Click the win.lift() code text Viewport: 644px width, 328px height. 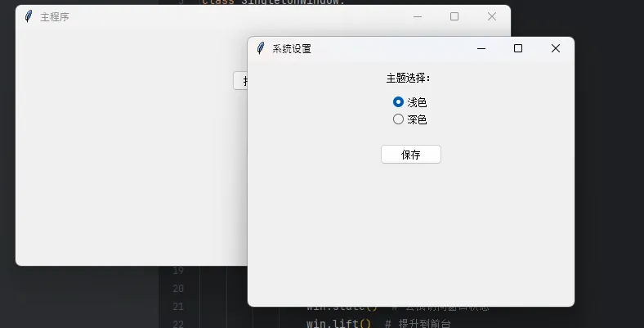[338, 323]
